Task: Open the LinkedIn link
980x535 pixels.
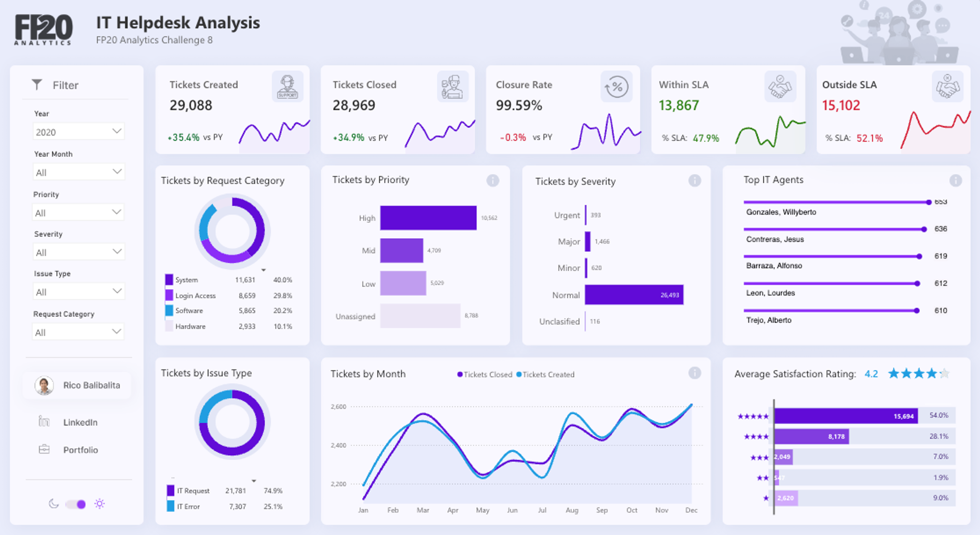Action: click(x=79, y=422)
